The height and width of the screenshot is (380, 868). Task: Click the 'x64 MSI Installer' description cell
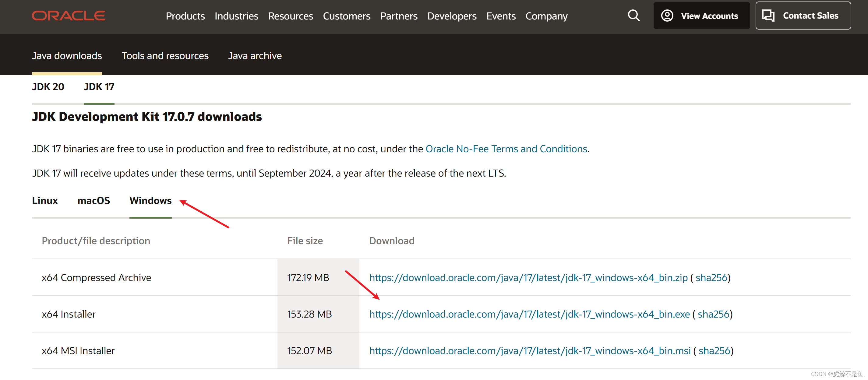point(78,351)
